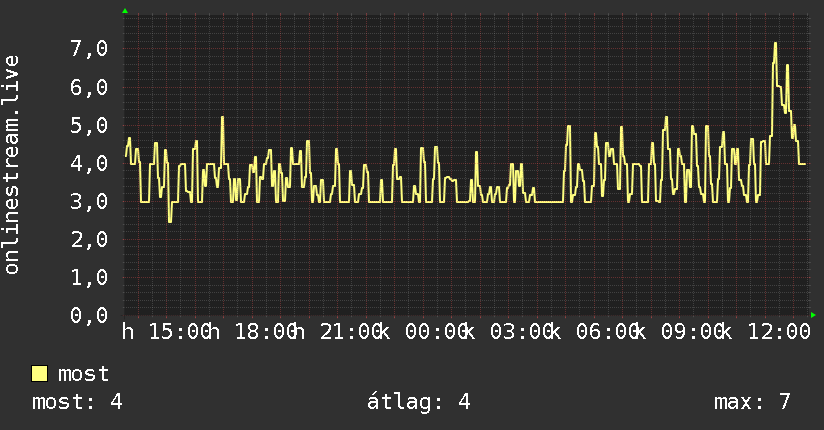This screenshot has height=430, width=824.
Task: Click the 4,0 y-axis label
Action: pyautogui.click(x=89, y=163)
